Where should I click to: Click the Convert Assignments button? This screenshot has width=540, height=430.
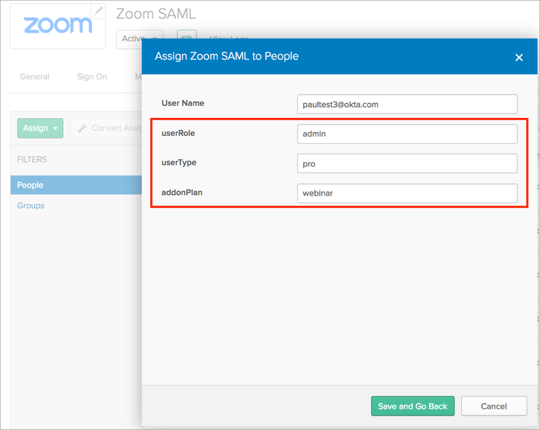(106, 128)
